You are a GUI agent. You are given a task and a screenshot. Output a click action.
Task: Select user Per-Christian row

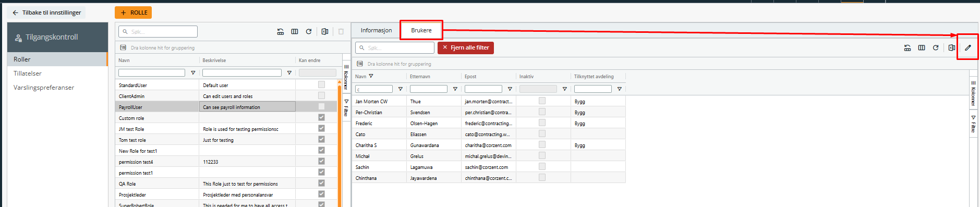click(x=489, y=112)
